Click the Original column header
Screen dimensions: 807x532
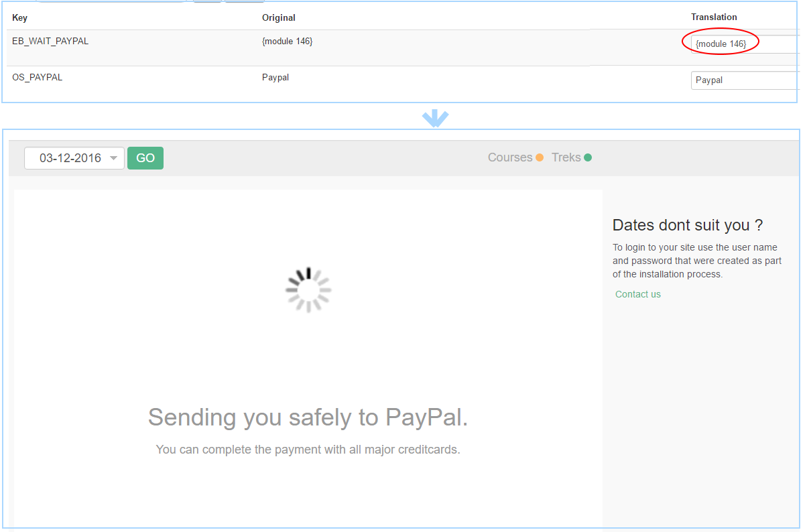coord(278,17)
